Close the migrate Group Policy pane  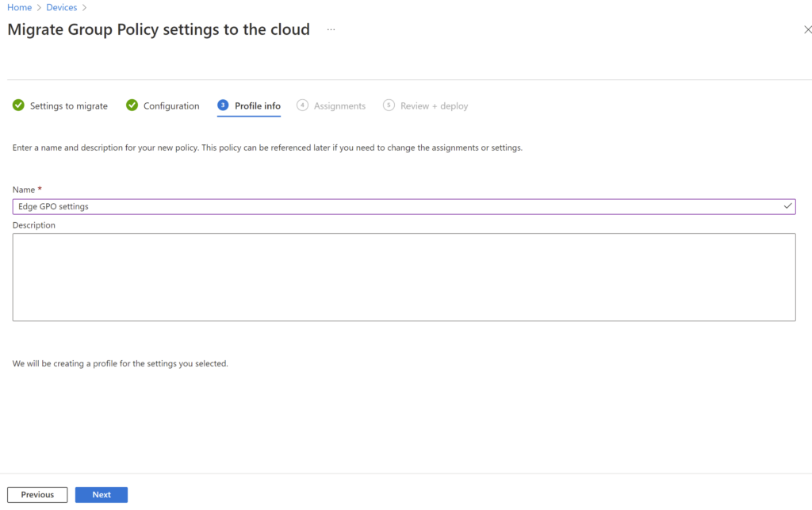(x=807, y=29)
